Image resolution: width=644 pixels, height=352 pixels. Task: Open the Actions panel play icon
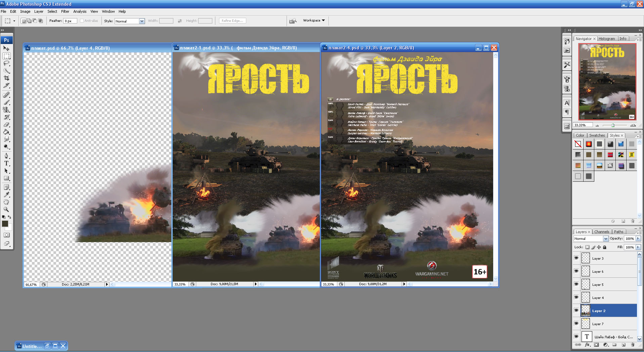[567, 51]
